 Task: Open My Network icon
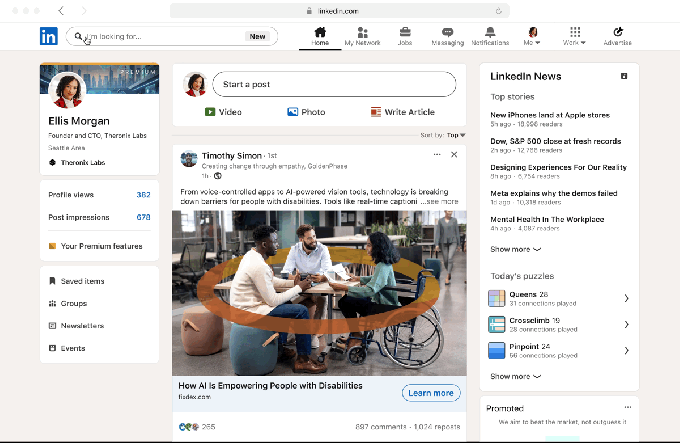click(x=362, y=33)
